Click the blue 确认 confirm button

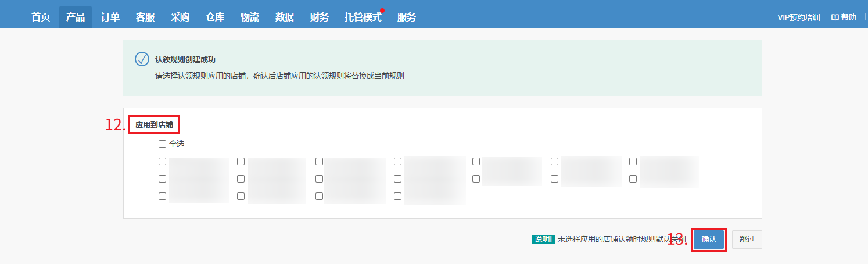click(x=709, y=239)
